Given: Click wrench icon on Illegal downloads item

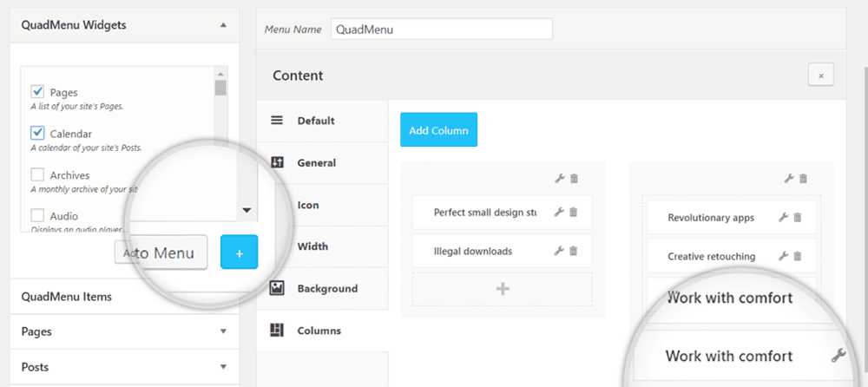Looking at the screenshot, I should click(559, 252).
